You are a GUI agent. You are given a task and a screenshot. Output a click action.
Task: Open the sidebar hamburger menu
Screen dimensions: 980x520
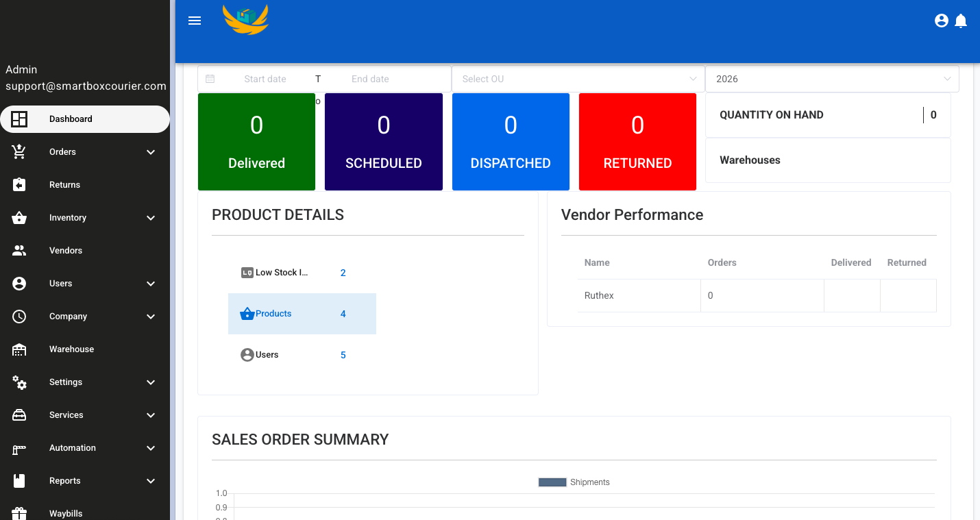click(195, 21)
